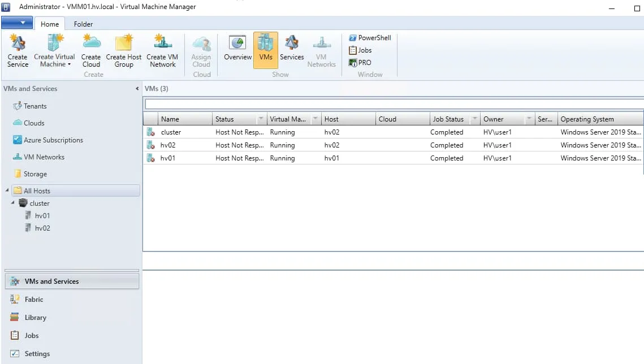Collapse the All Hosts tree node
This screenshot has width=644, height=364.
pyautogui.click(x=7, y=190)
